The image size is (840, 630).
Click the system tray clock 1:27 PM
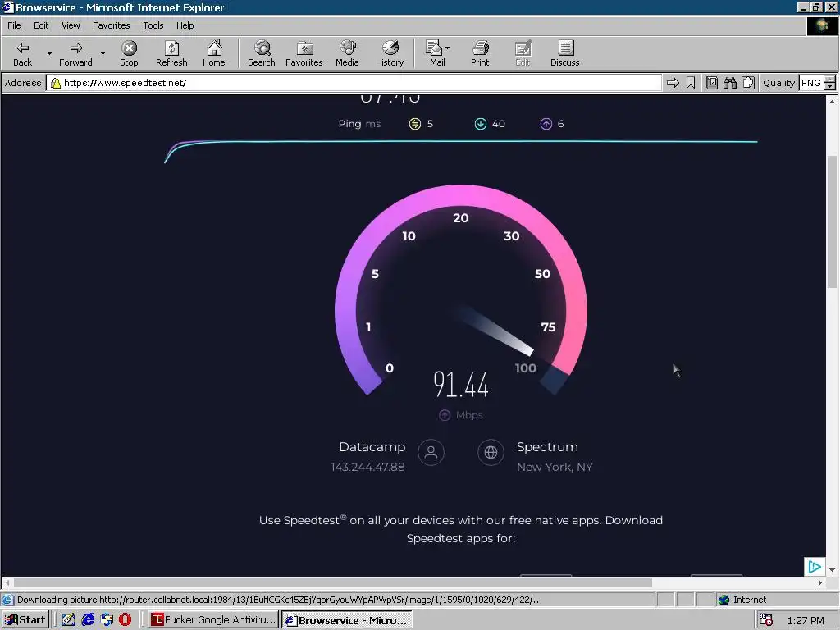click(806, 620)
